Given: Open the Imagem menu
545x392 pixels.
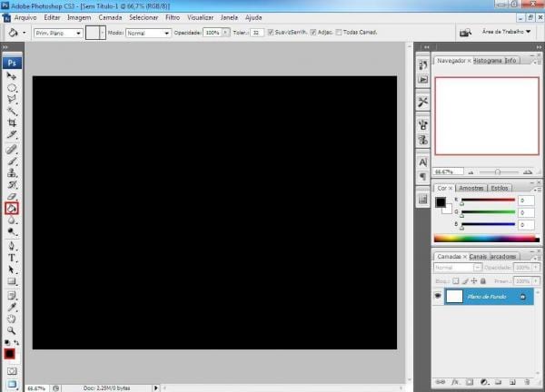Looking at the screenshot, I should [x=79, y=18].
